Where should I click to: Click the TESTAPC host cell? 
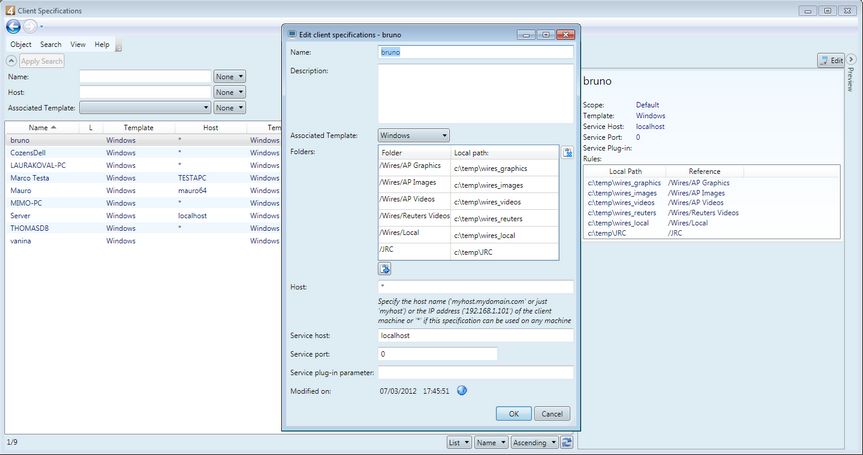[x=192, y=178]
